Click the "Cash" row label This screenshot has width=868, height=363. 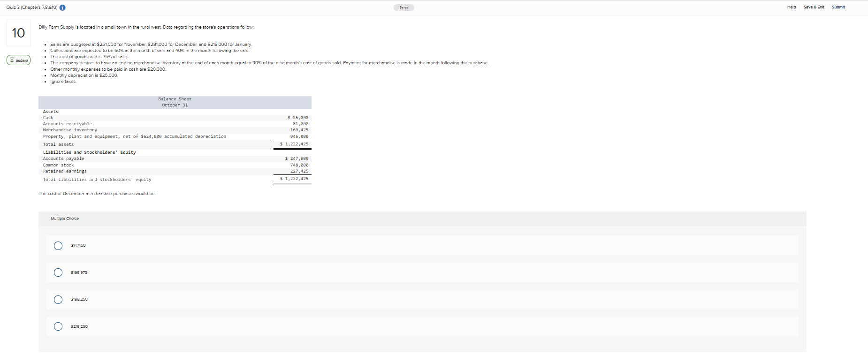(48, 118)
